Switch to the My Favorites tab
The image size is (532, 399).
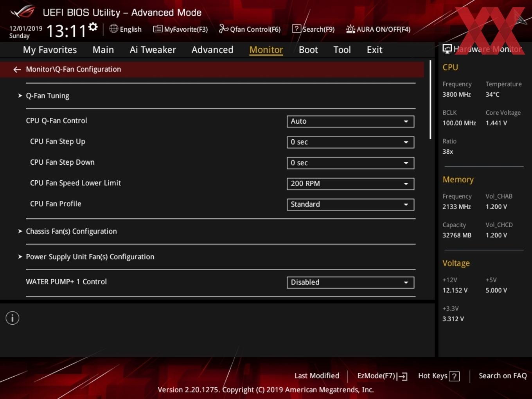coord(50,50)
